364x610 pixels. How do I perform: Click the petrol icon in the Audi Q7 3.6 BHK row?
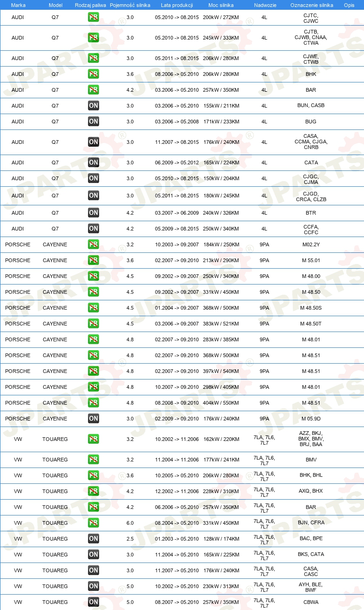pyautogui.click(x=94, y=74)
